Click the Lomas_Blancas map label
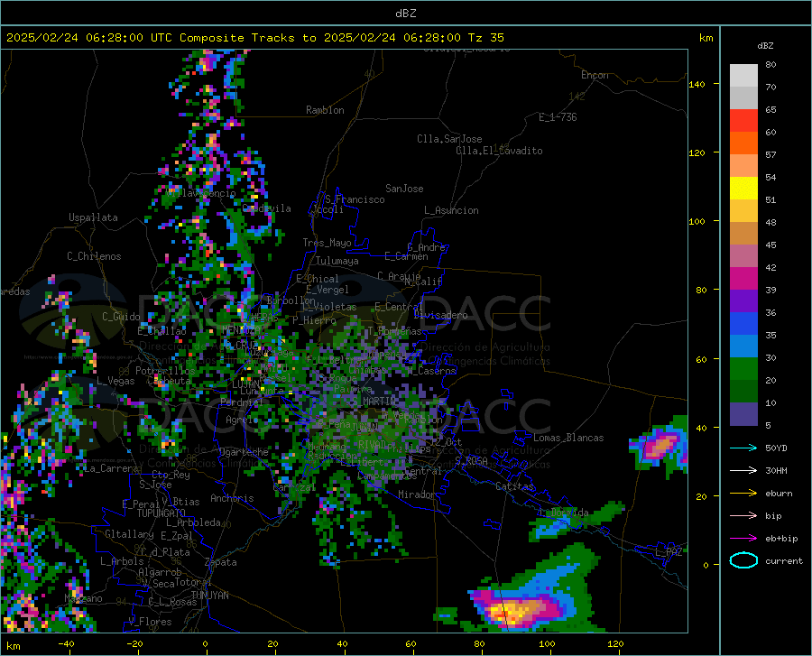812x656 pixels. (568, 438)
